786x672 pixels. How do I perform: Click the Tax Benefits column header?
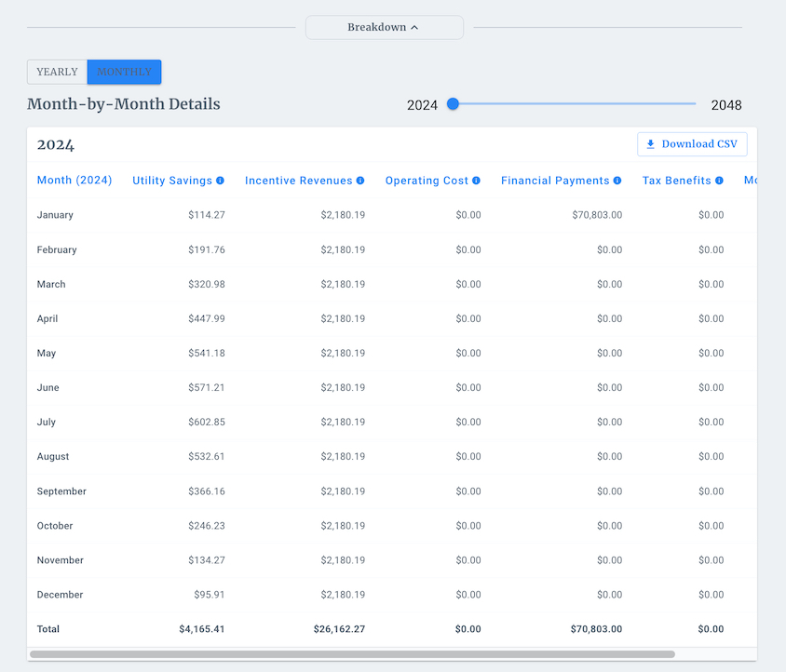click(x=676, y=181)
